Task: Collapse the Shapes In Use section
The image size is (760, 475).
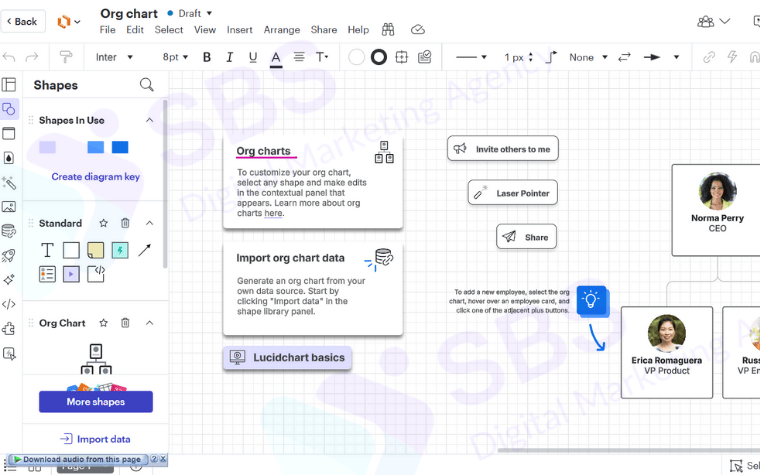Action: (149, 120)
